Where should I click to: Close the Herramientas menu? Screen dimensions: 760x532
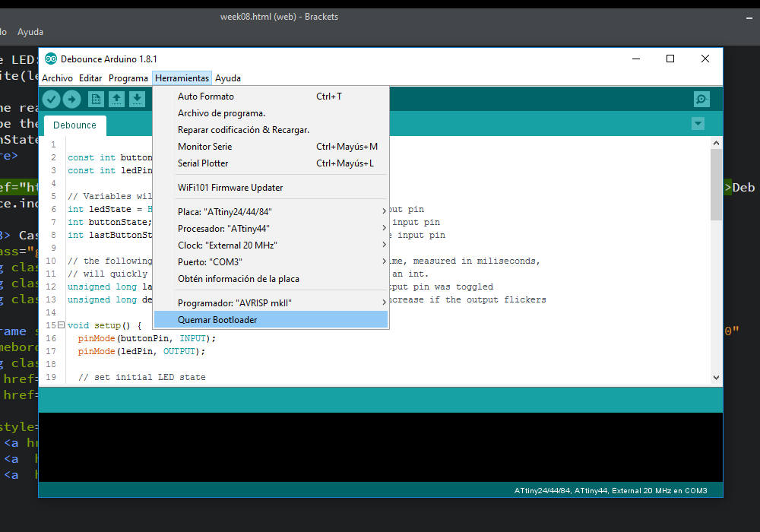182,78
